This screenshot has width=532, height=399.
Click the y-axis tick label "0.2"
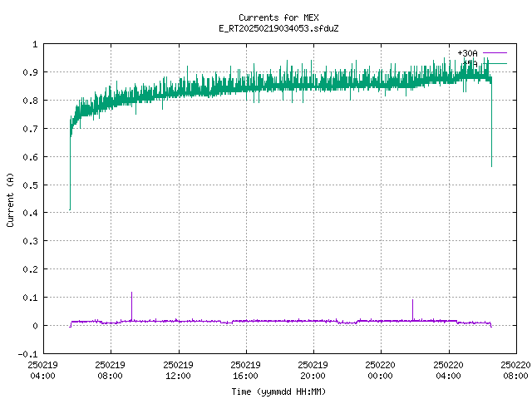[30, 269]
